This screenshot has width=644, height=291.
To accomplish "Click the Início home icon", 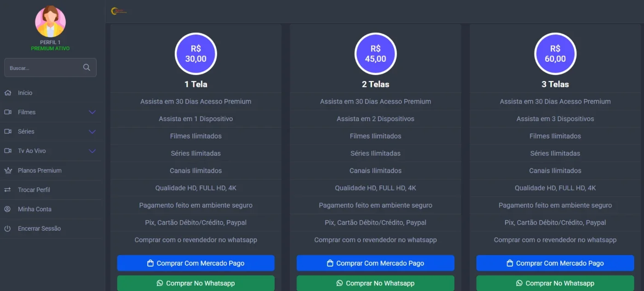I will [x=8, y=93].
